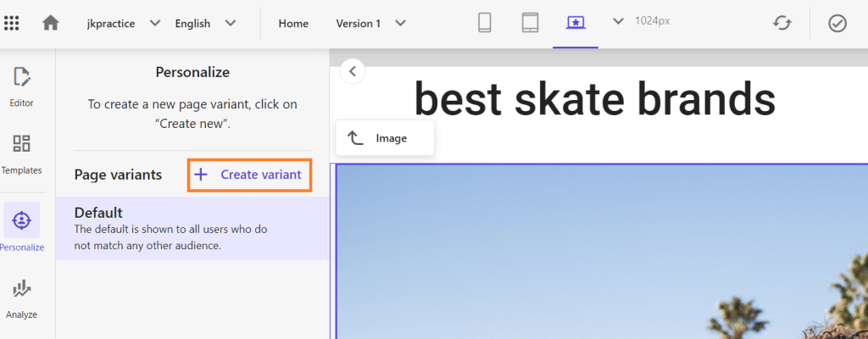Click the home icon in top bar
Image resolution: width=868 pixels, height=339 pixels.
pyautogui.click(x=51, y=23)
